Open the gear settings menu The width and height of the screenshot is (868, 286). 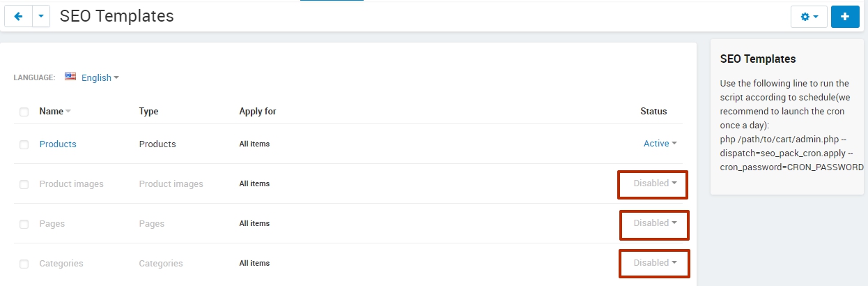pos(809,16)
